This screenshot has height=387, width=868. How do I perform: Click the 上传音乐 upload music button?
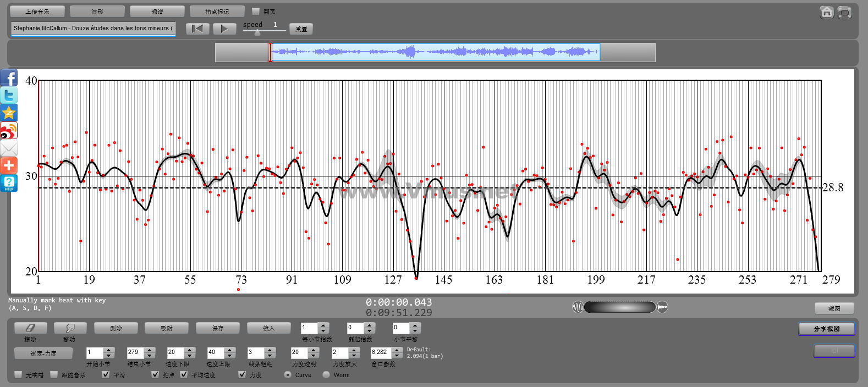pos(37,12)
